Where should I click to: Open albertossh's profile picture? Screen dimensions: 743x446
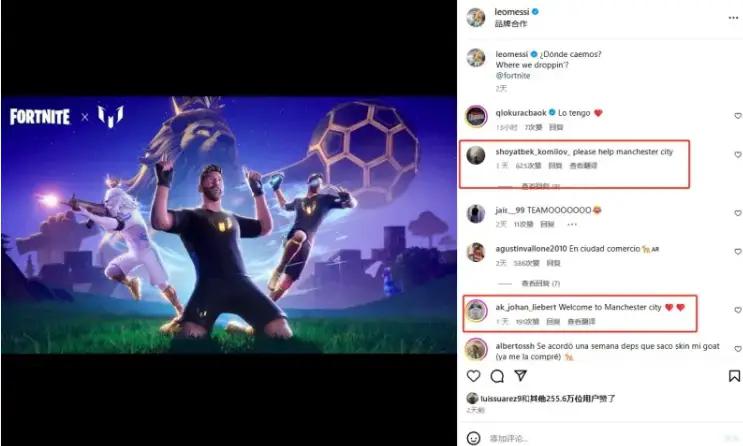pyautogui.click(x=476, y=350)
